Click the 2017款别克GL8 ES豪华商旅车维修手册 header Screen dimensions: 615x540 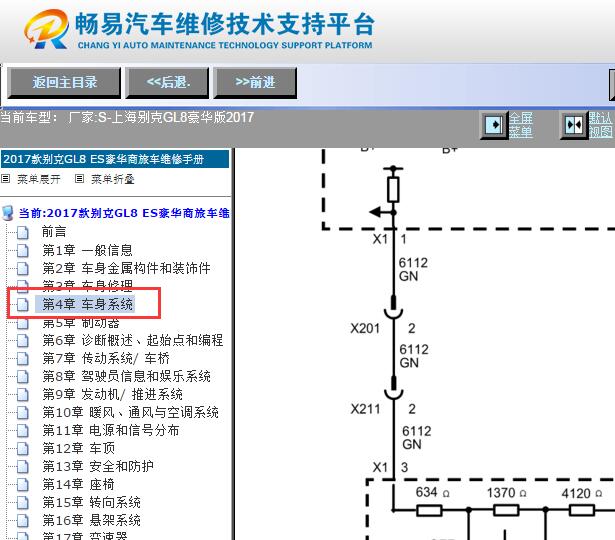click(115, 159)
